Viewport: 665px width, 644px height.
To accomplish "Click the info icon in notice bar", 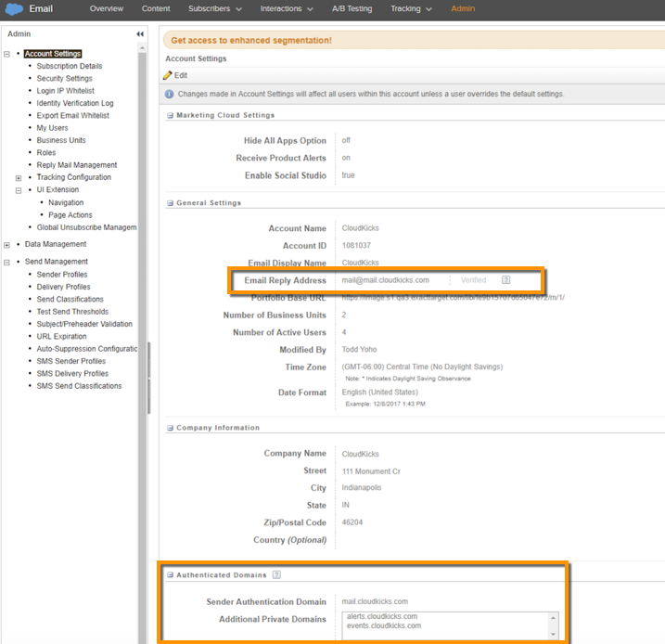I will tap(169, 94).
